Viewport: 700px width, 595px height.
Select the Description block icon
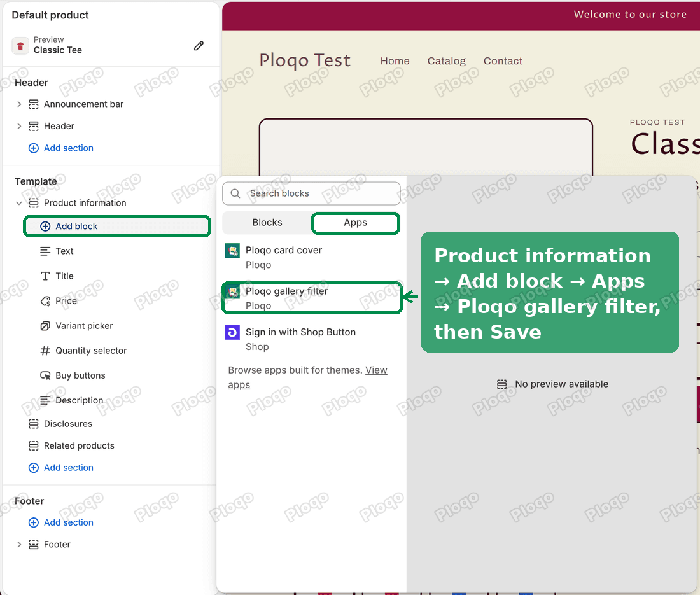(45, 400)
